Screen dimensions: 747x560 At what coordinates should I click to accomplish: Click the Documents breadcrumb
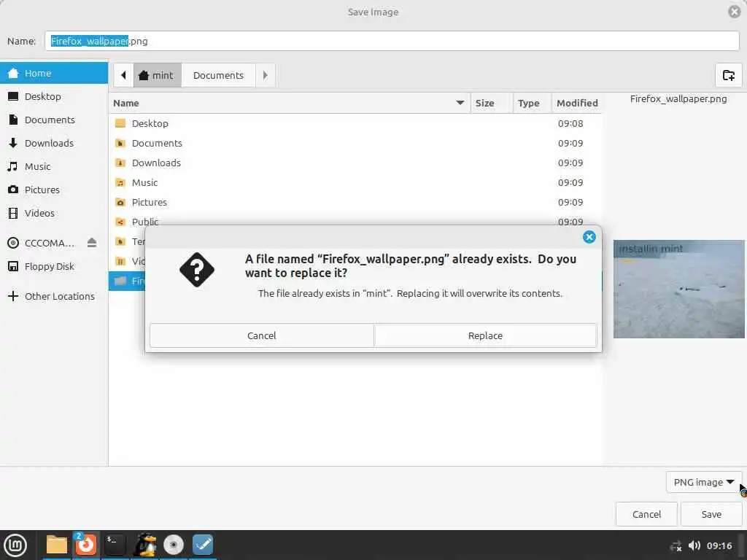[x=219, y=75]
